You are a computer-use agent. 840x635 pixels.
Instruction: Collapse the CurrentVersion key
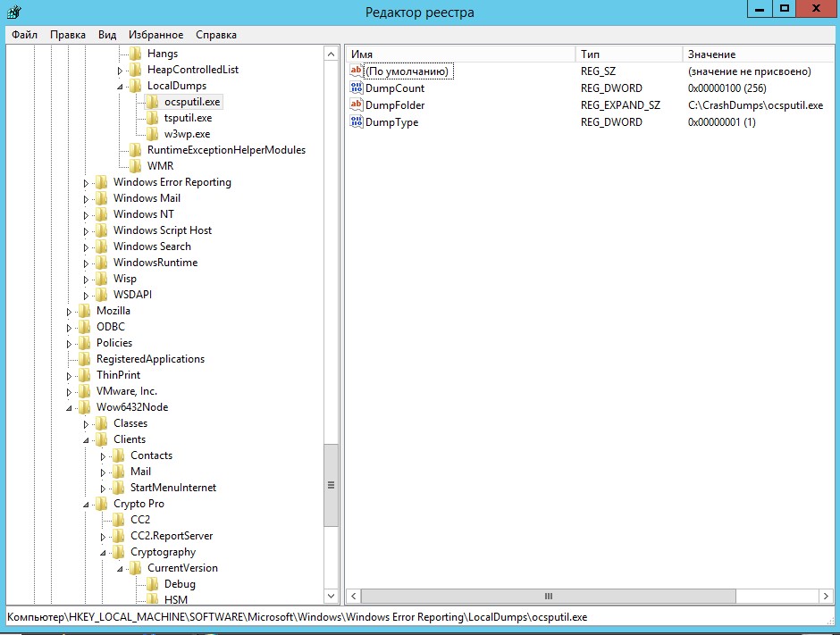[120, 569]
